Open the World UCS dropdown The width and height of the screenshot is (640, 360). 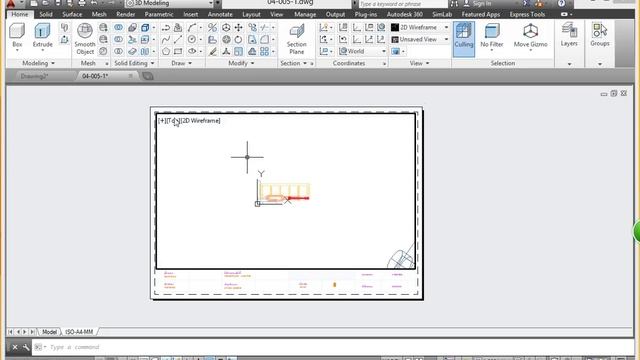point(362,51)
